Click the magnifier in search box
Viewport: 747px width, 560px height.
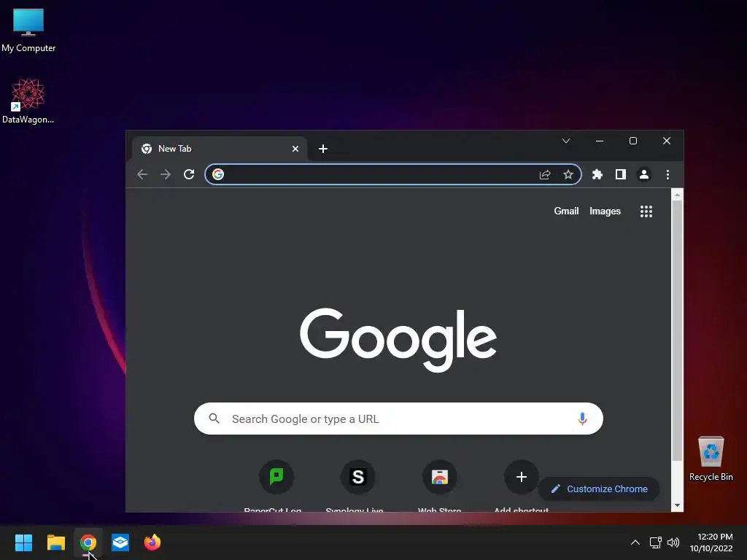coord(214,419)
